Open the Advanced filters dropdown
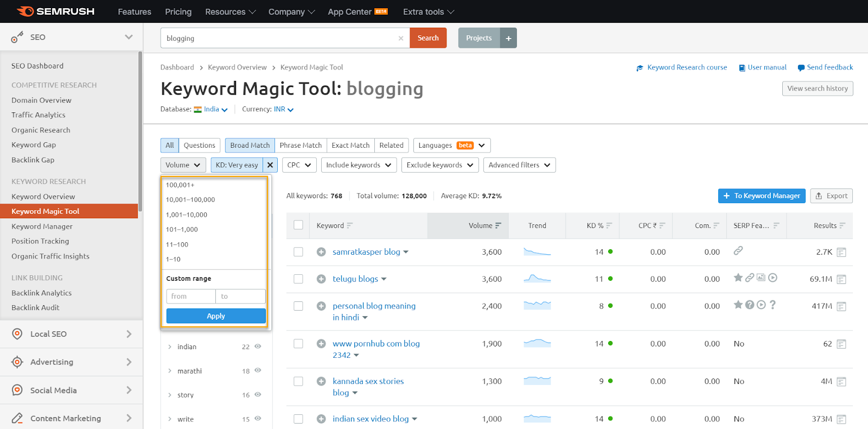This screenshot has width=868, height=429. pos(520,165)
